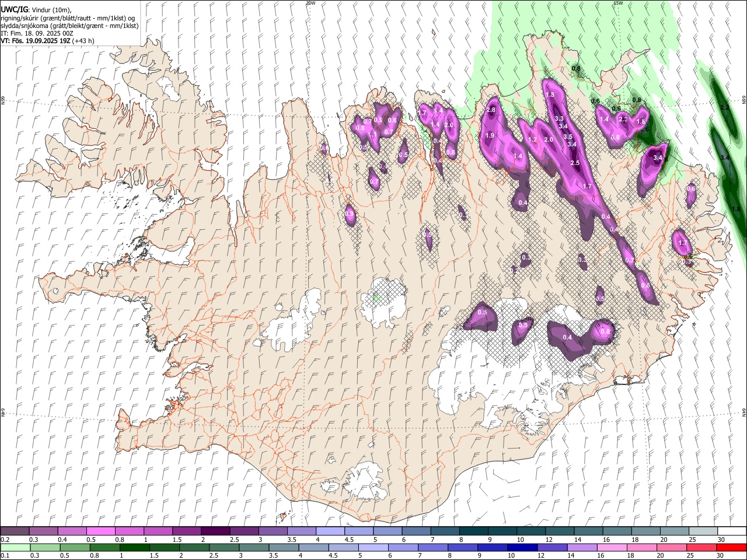The height and width of the screenshot is (560, 747).
Task: Click the 'VT: Fös. 19.09.2025 19Z' valid time
Action: coord(36,41)
